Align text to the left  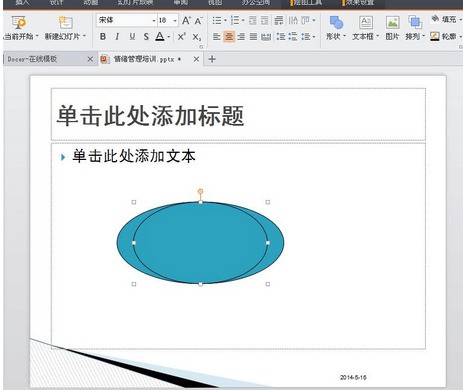[x=217, y=36]
